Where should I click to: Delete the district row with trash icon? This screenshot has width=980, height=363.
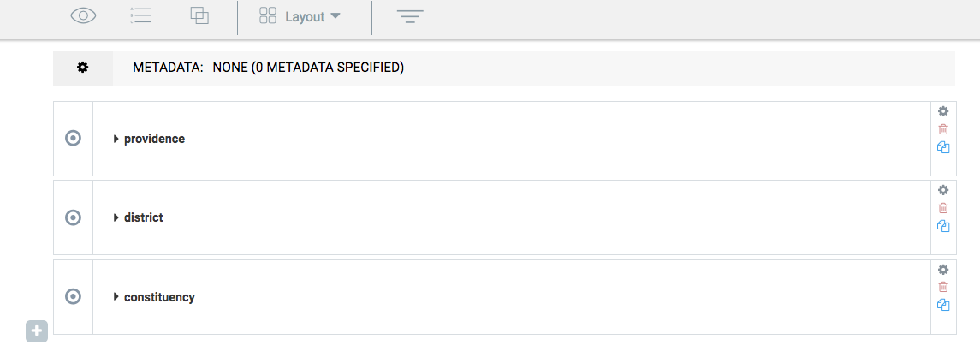[943, 208]
